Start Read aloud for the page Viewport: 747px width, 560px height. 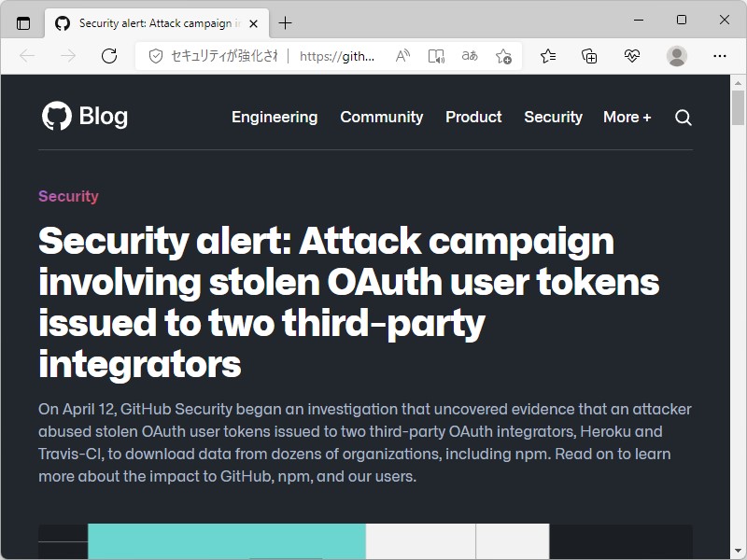[402, 56]
